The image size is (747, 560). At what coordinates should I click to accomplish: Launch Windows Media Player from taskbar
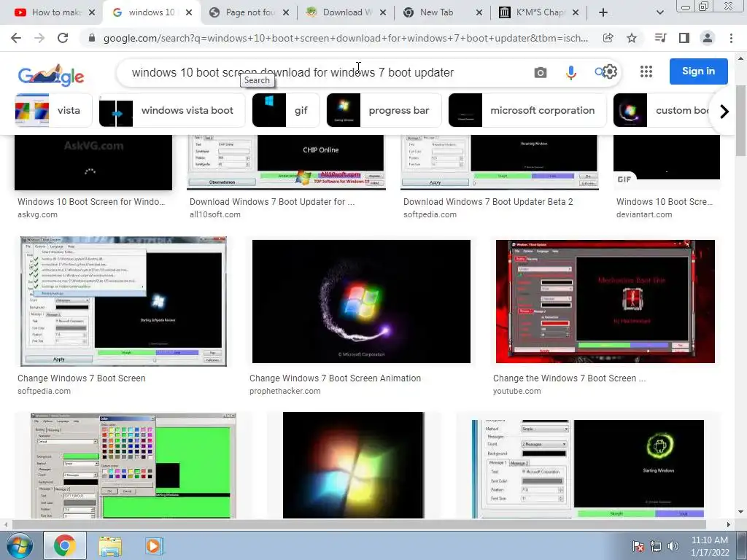(x=154, y=545)
